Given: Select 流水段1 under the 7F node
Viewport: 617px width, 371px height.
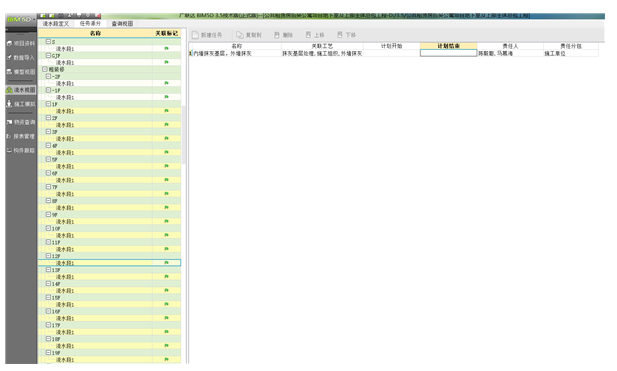Looking at the screenshot, I should (x=65, y=194).
